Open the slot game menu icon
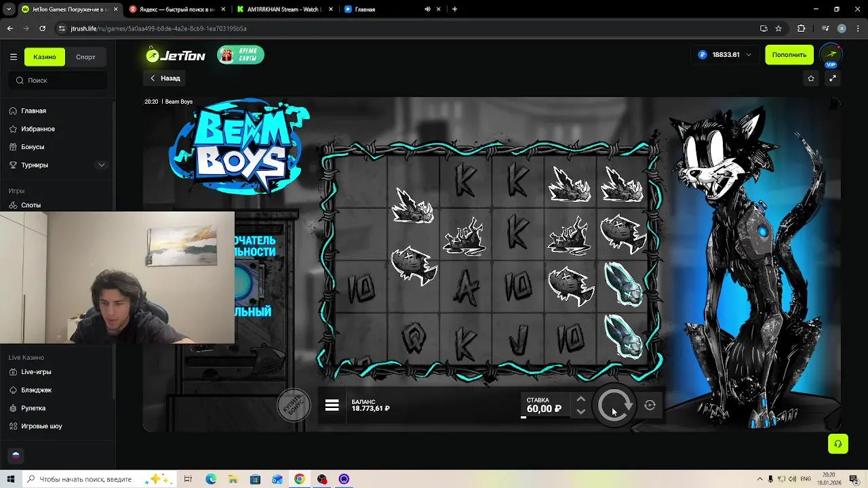 tap(332, 405)
